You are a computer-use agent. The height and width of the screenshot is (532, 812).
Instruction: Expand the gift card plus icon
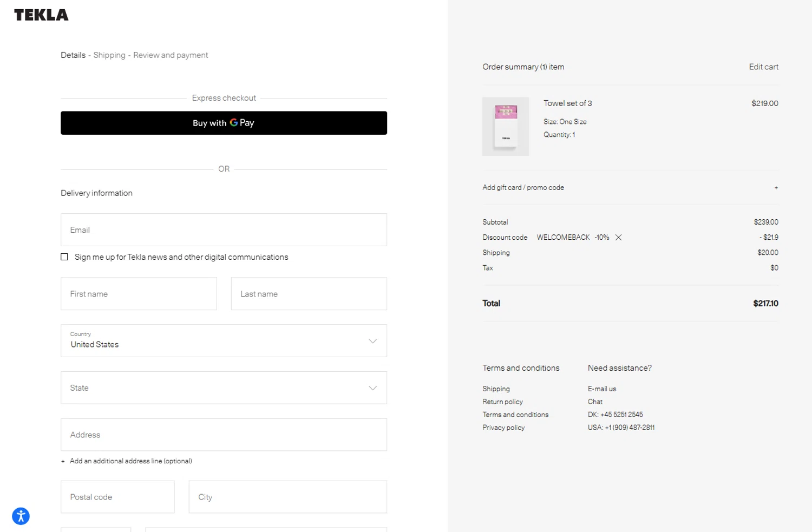tap(776, 188)
